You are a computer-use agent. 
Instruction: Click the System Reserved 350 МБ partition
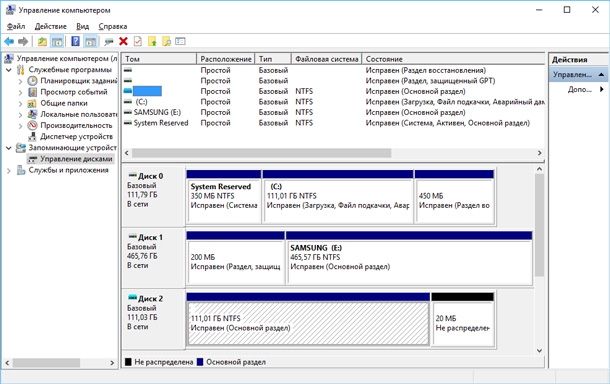pos(224,197)
